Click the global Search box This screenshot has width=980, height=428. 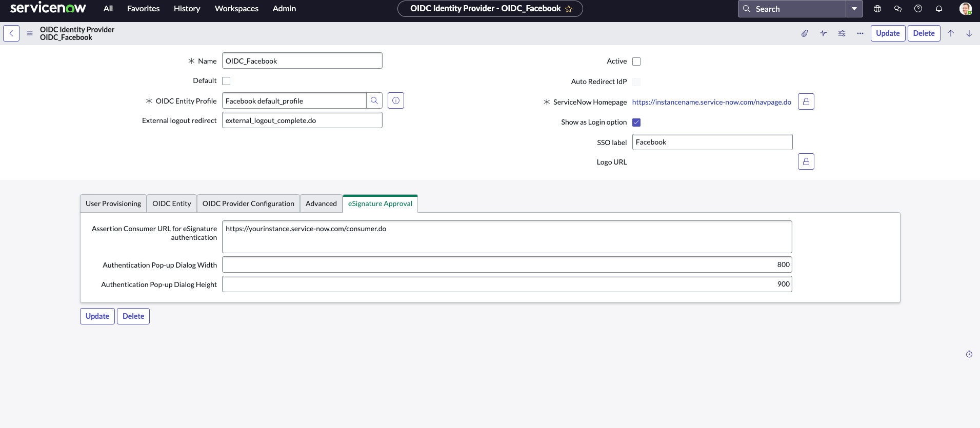[x=792, y=9]
